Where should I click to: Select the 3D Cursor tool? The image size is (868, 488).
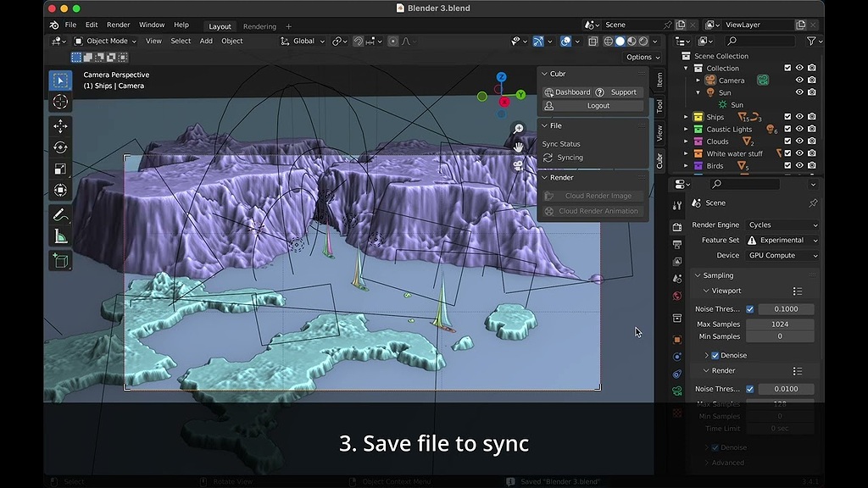point(60,102)
